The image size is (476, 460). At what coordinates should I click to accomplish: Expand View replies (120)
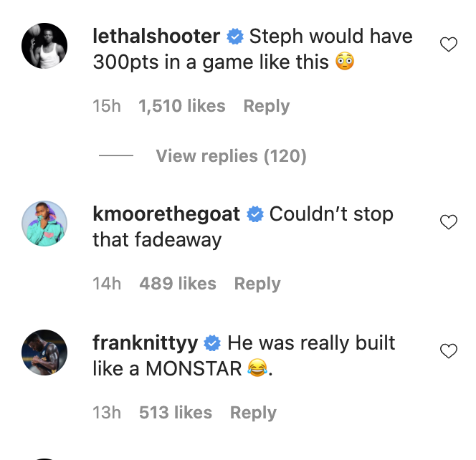[231, 155]
